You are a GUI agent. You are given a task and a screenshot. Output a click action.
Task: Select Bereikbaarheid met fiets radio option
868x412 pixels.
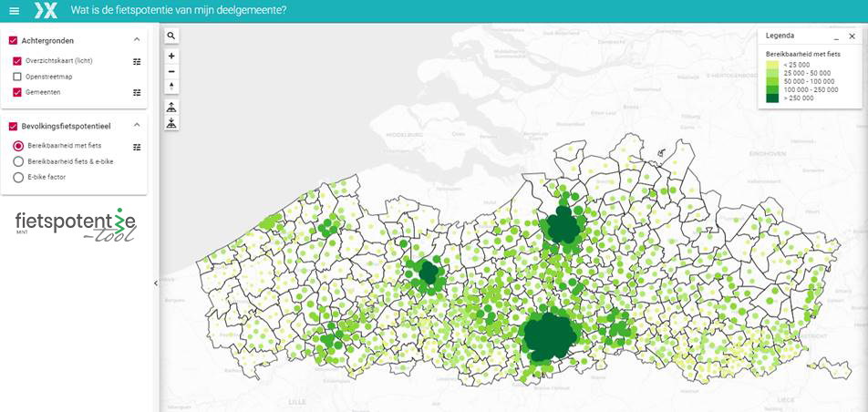pos(17,146)
